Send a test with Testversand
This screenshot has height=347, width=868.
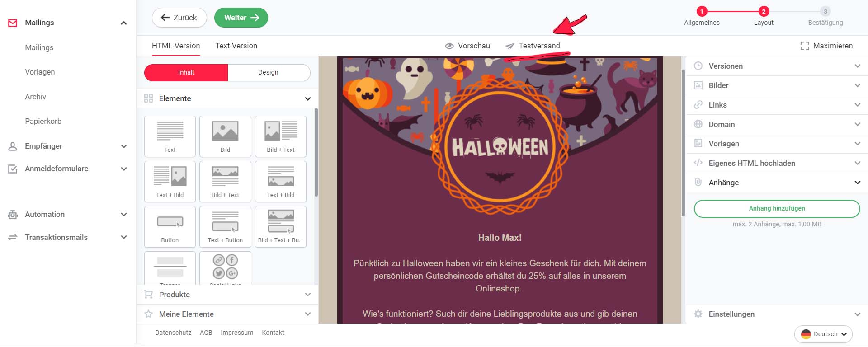pos(533,46)
